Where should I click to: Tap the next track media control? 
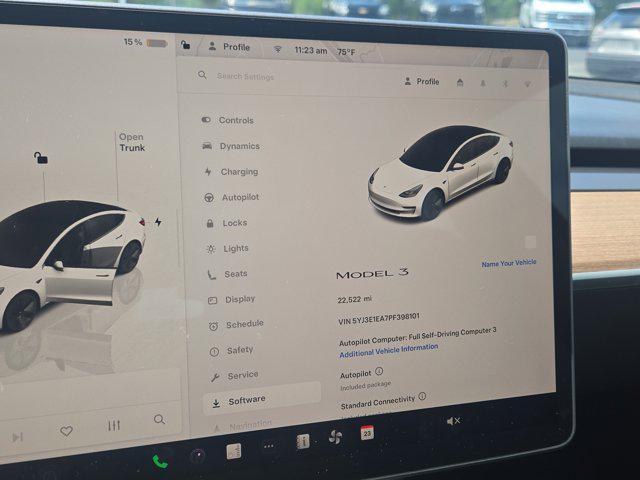point(17,437)
